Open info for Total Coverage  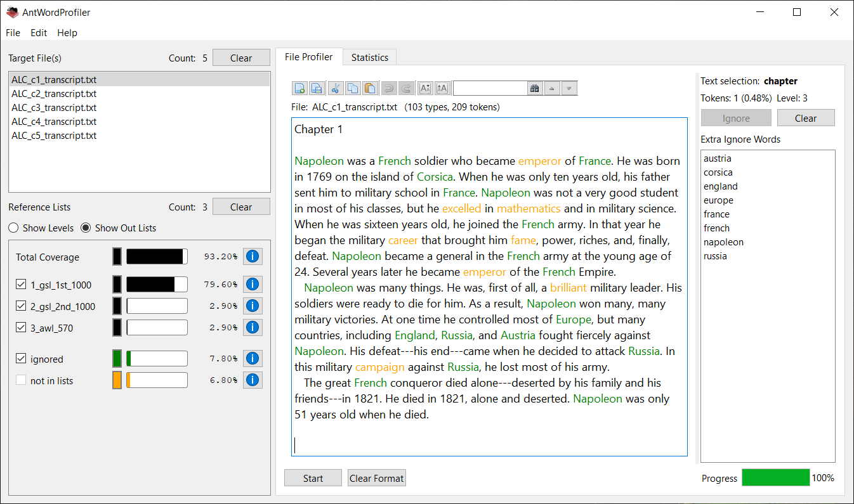(x=253, y=257)
